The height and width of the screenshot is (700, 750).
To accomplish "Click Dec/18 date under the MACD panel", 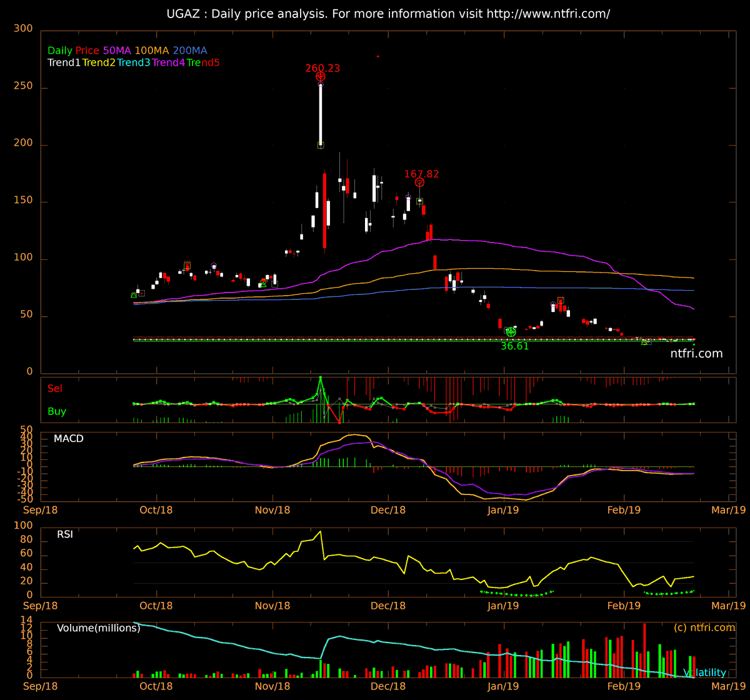I will [388, 509].
